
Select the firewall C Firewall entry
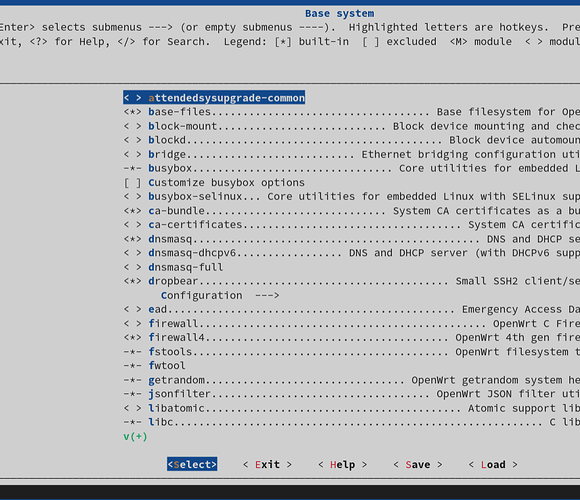pos(352,324)
